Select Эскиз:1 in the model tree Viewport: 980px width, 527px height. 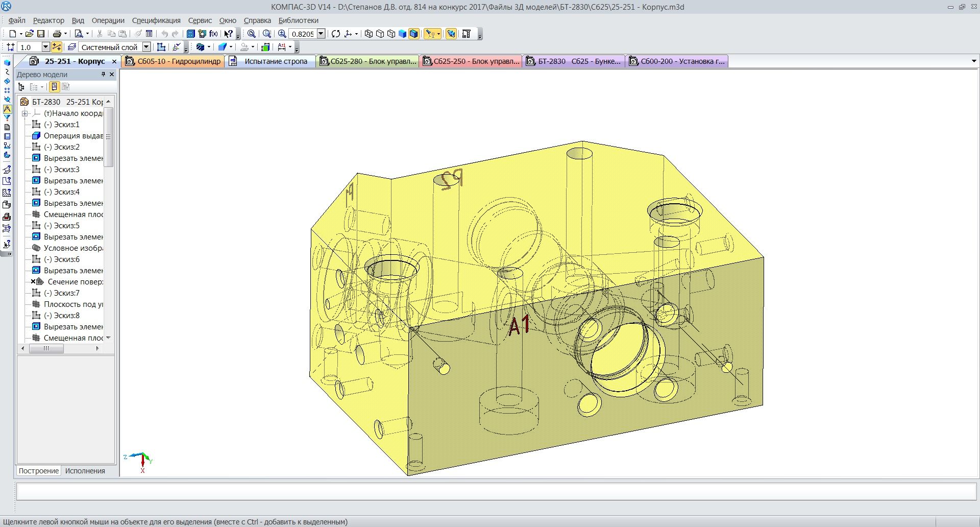(x=61, y=125)
